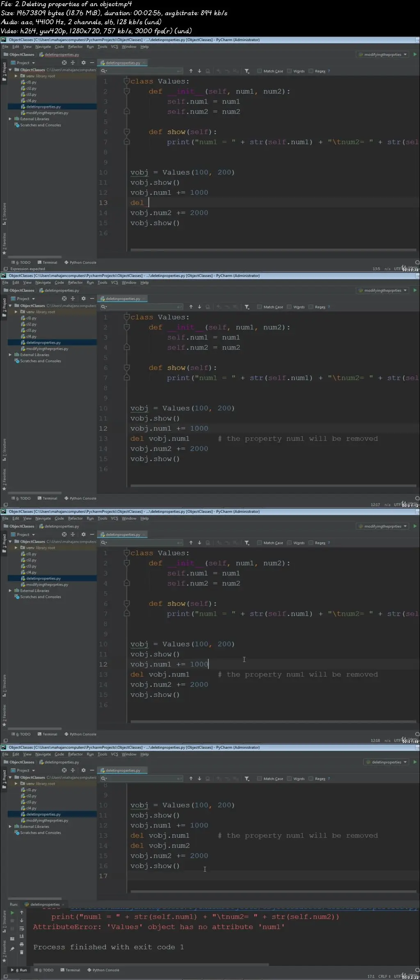Enable Match Case checkbox in topmost window
This screenshot has height=980, width=420.
tap(259, 71)
